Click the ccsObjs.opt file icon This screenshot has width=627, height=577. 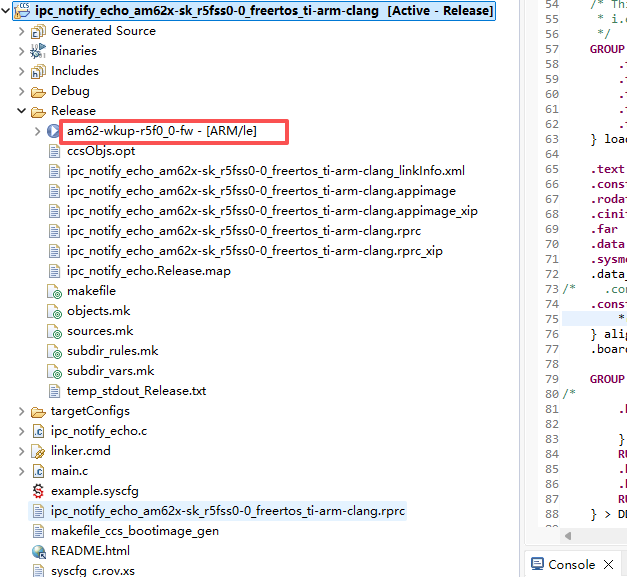[x=54, y=152]
